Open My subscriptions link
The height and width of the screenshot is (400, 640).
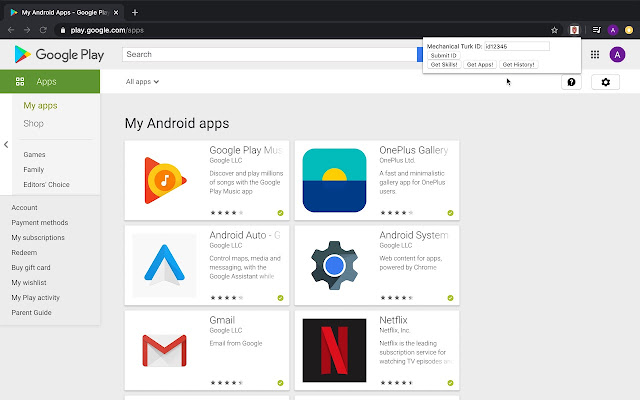coord(38,238)
